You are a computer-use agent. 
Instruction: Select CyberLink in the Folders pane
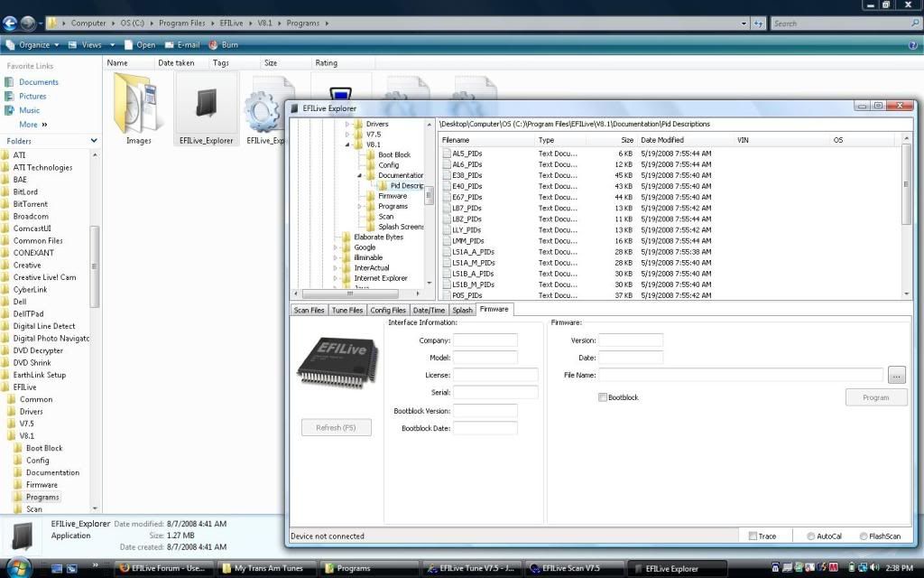[30, 290]
